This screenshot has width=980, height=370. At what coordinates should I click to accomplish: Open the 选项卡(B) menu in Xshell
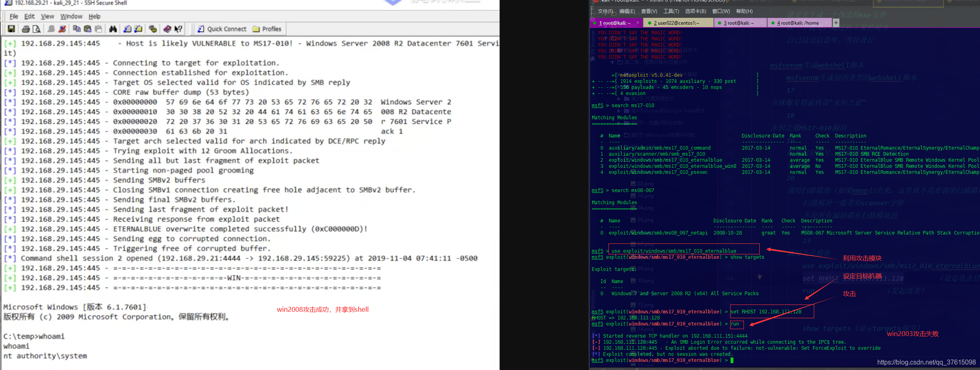(695, 11)
